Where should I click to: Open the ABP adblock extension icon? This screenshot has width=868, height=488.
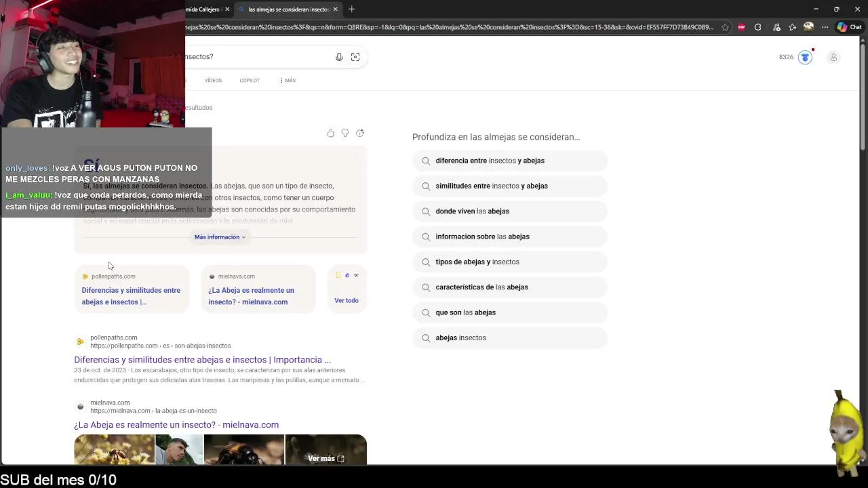tap(741, 27)
